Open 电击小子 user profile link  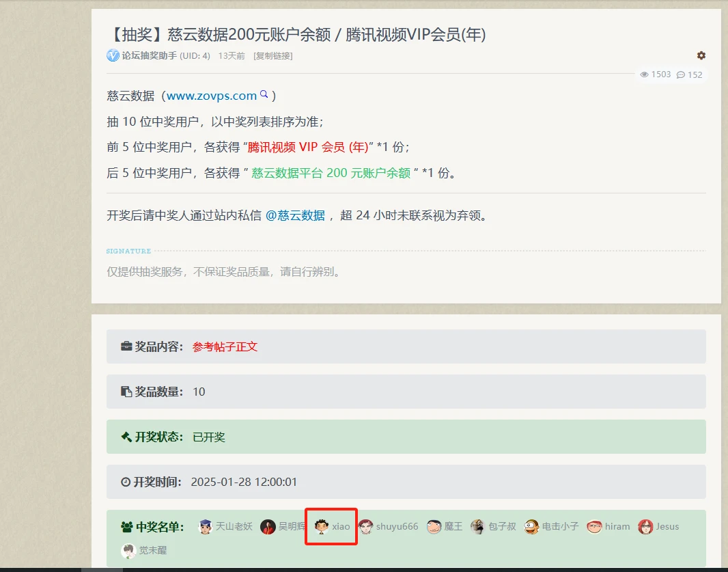[560, 527]
